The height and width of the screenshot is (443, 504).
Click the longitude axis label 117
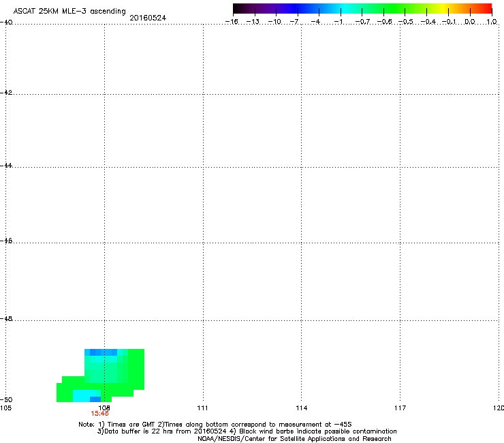tap(400, 408)
